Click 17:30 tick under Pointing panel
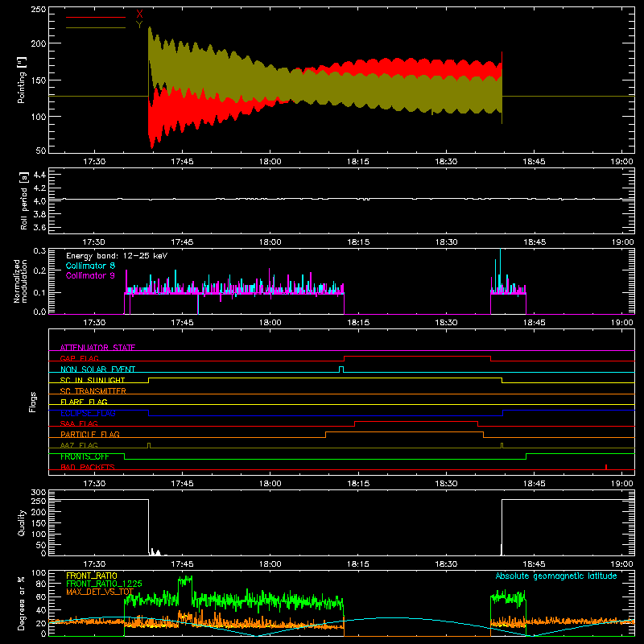The height and width of the screenshot is (644, 644). click(x=94, y=162)
